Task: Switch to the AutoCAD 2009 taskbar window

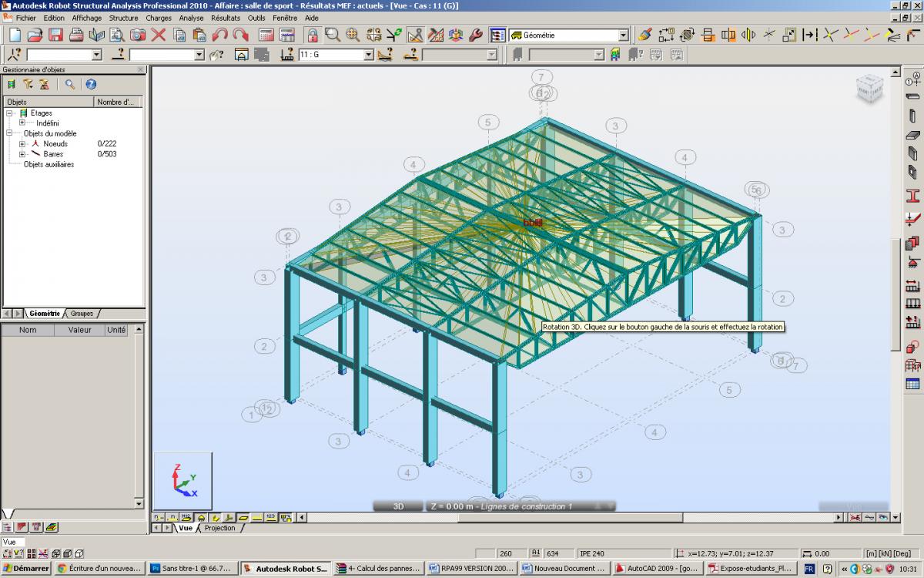Action: (x=658, y=569)
